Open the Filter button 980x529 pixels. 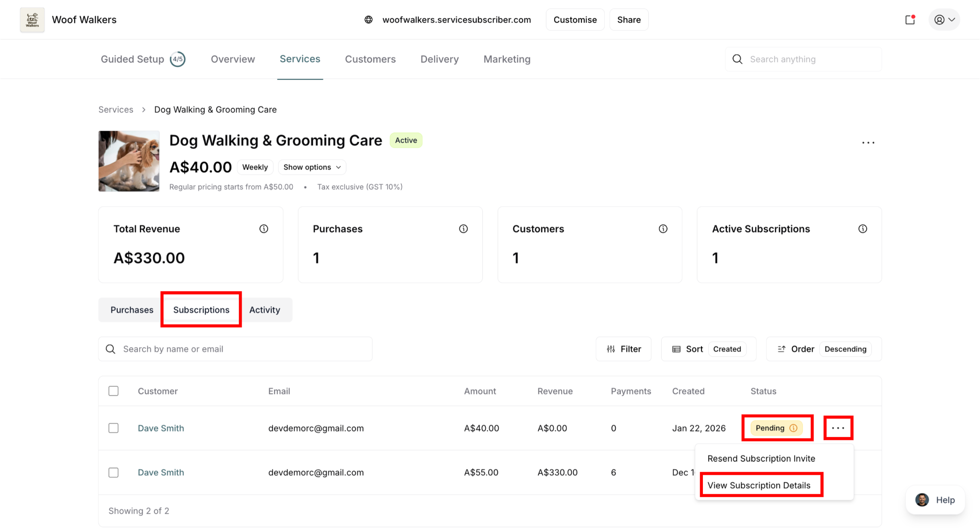tap(624, 349)
